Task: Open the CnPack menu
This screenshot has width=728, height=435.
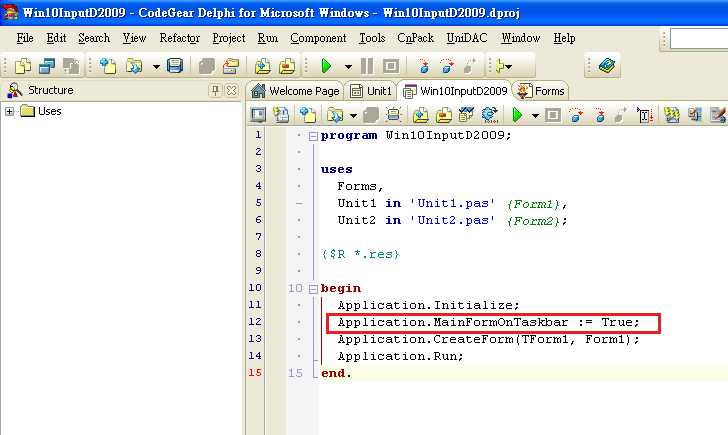Action: pos(416,38)
